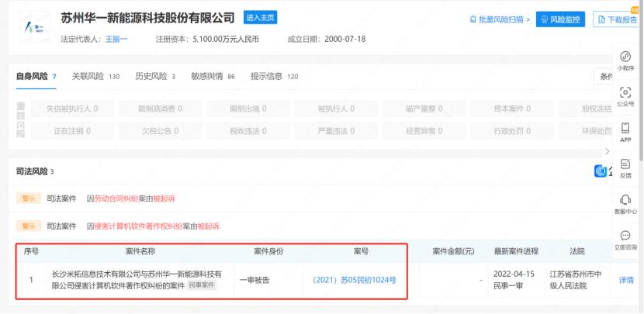Click 警示 tag on 劳动合同纠纷 row

pos(29,198)
